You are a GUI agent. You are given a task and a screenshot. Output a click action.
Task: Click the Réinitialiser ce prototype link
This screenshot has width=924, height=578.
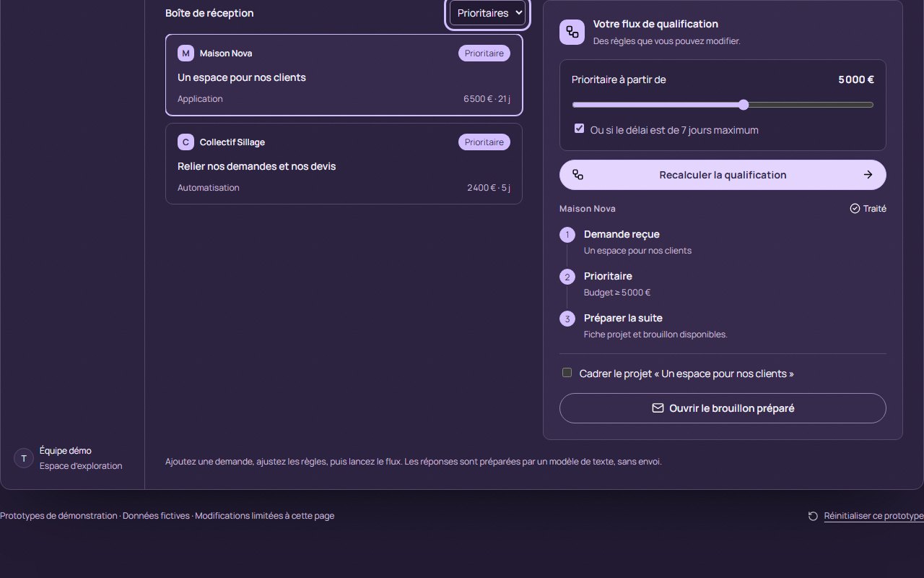(874, 516)
